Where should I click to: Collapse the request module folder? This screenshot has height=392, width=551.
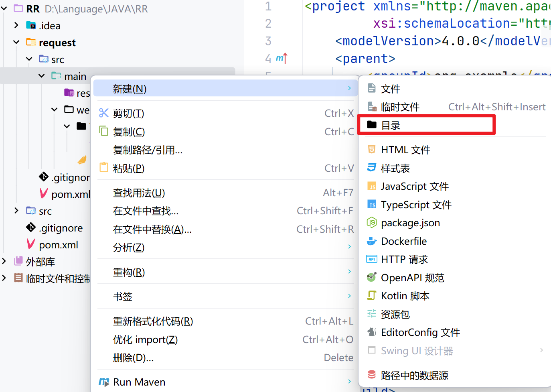tap(16, 42)
